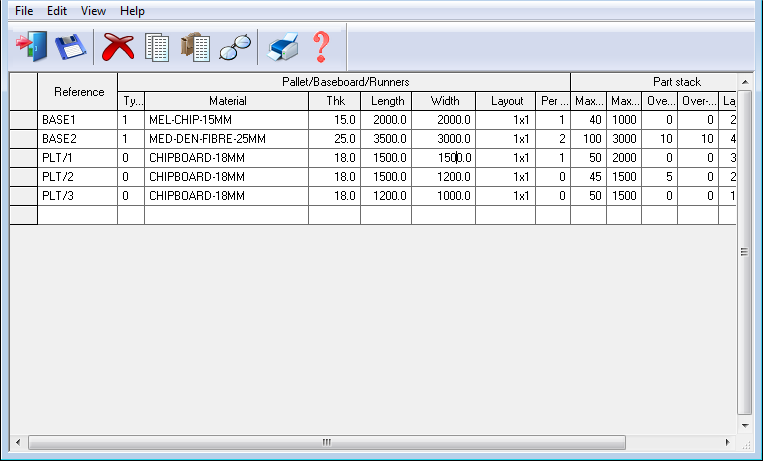Screen dimensions: 763x461
Task: Click the Type value 1 in BASE1 row
Action: (131, 120)
